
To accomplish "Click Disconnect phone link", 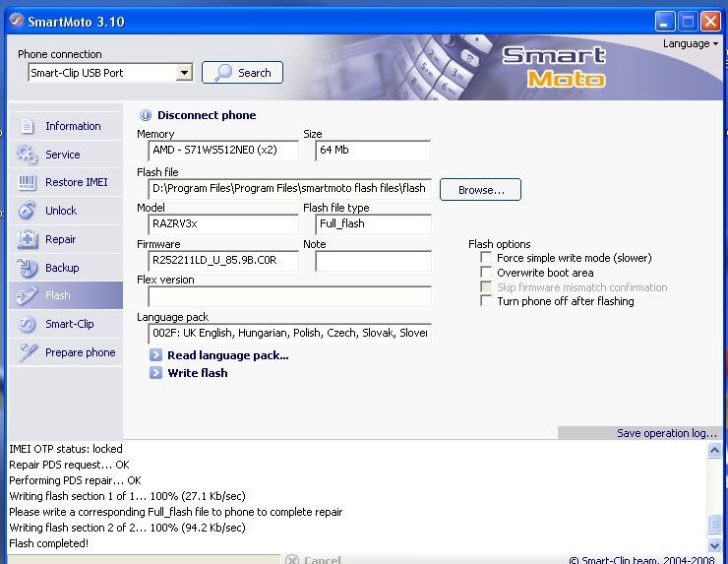I will (x=207, y=115).
